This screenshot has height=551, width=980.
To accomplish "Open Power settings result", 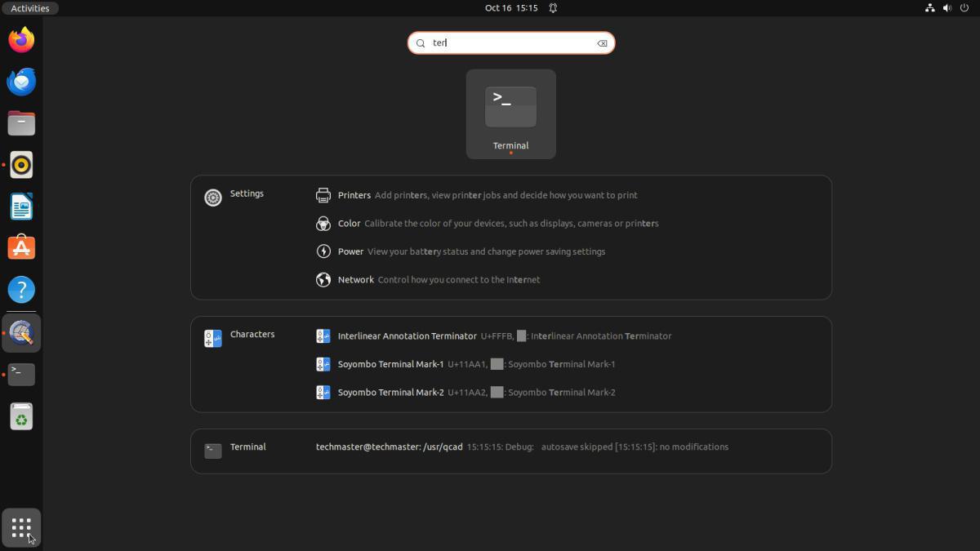I will tap(350, 251).
